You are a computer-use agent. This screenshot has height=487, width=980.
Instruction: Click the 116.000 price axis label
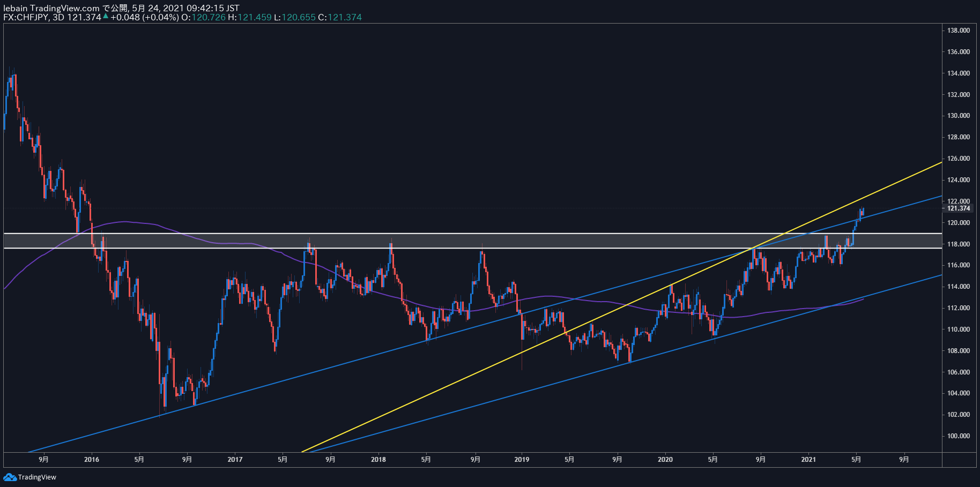click(959, 265)
